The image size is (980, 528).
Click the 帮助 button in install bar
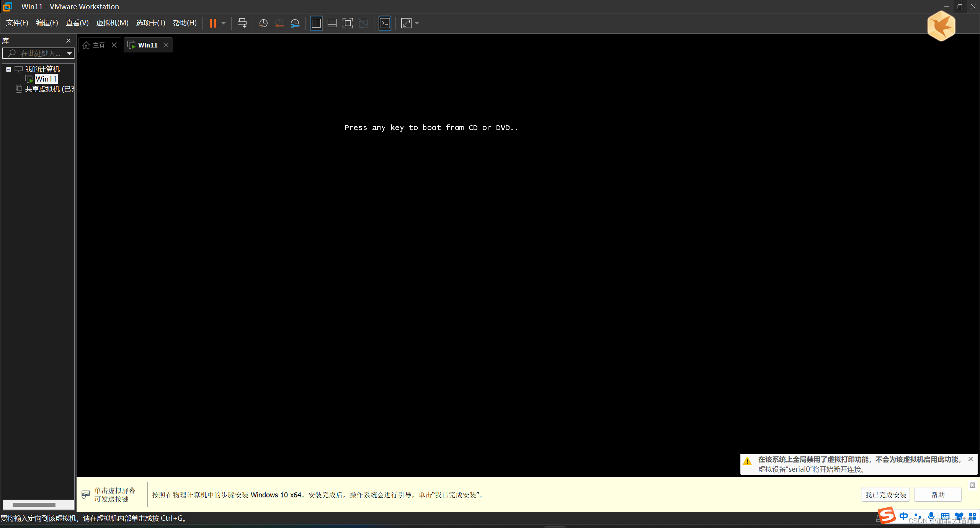(x=938, y=495)
